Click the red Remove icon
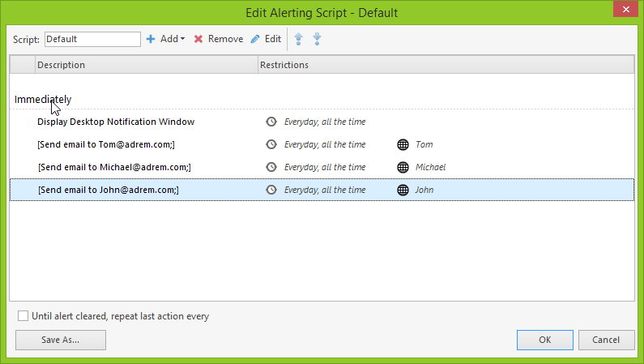Screen dimensions: 644x364 [198, 39]
